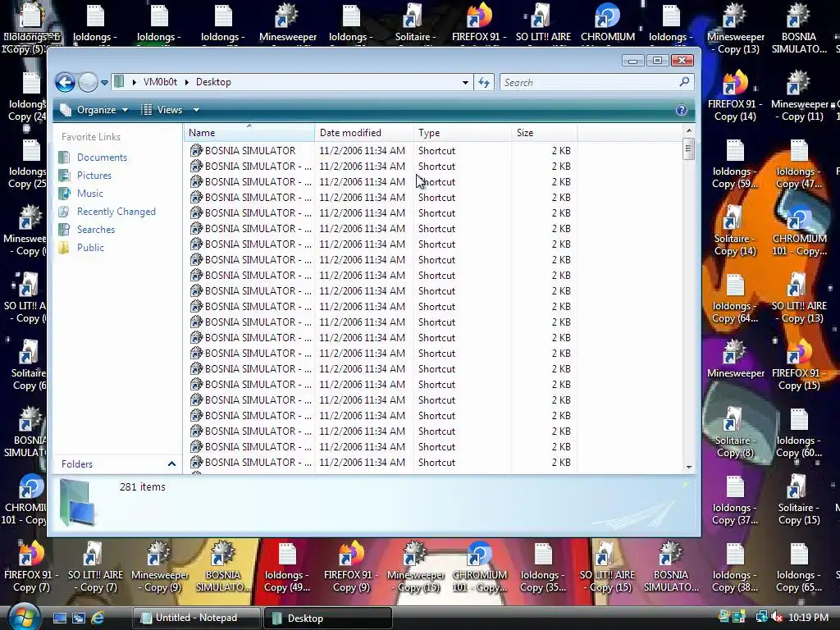Viewport: 840px width, 630px height.
Task: Click the Documents folder icon in the sidebar
Action: pyautogui.click(x=64, y=157)
